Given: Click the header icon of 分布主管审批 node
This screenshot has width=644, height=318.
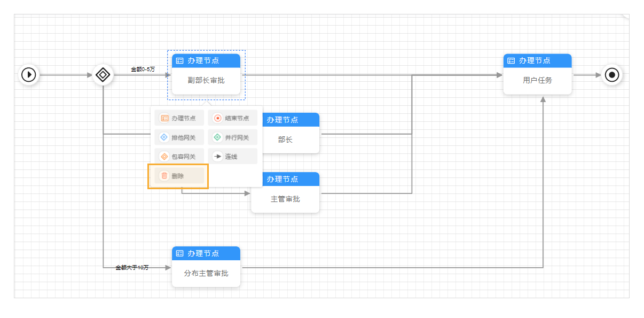Looking at the screenshot, I should coord(179,253).
